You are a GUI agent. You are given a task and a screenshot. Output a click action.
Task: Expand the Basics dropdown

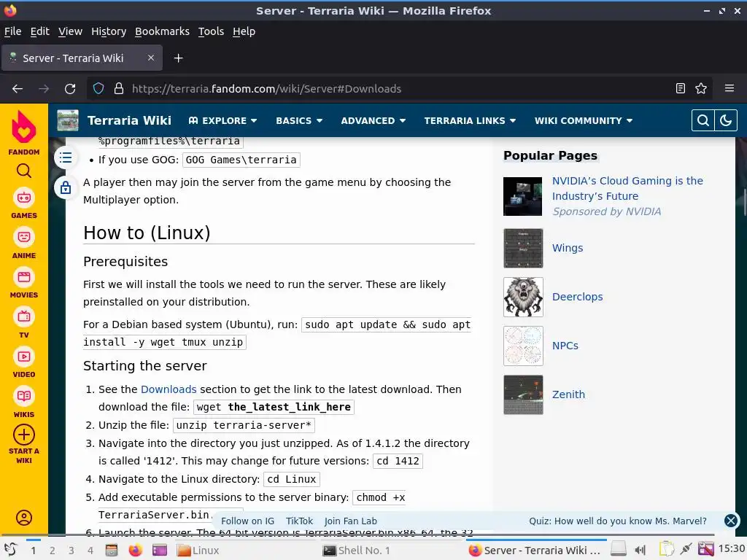(299, 120)
